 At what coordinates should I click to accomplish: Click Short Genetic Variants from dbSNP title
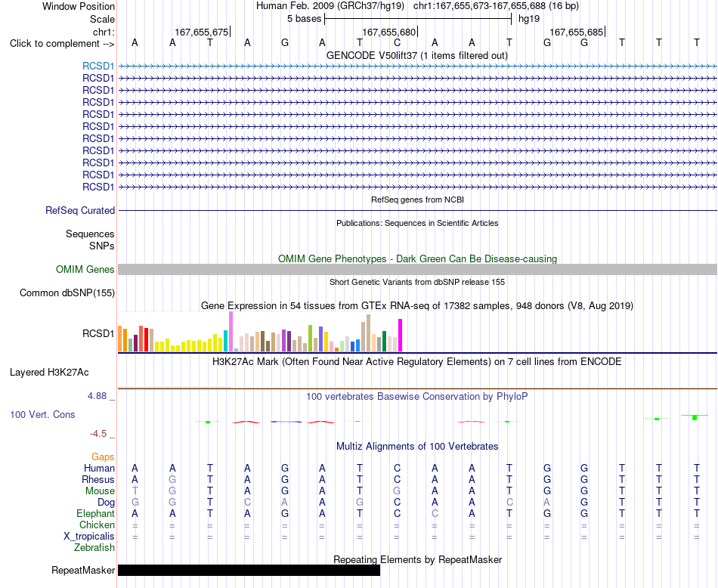(x=417, y=282)
